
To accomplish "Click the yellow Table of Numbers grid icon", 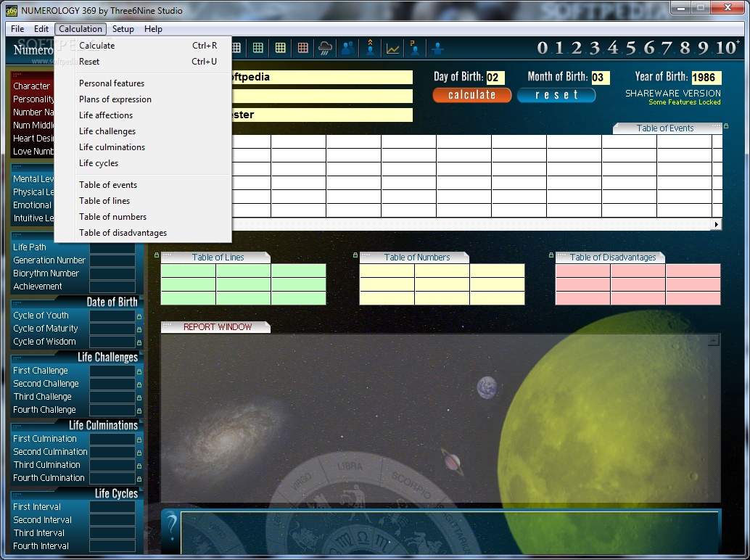I will pyautogui.click(x=280, y=48).
